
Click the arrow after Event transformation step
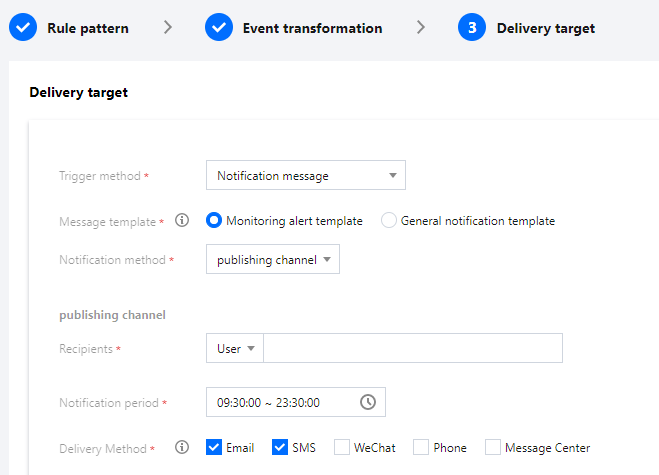[x=421, y=28]
